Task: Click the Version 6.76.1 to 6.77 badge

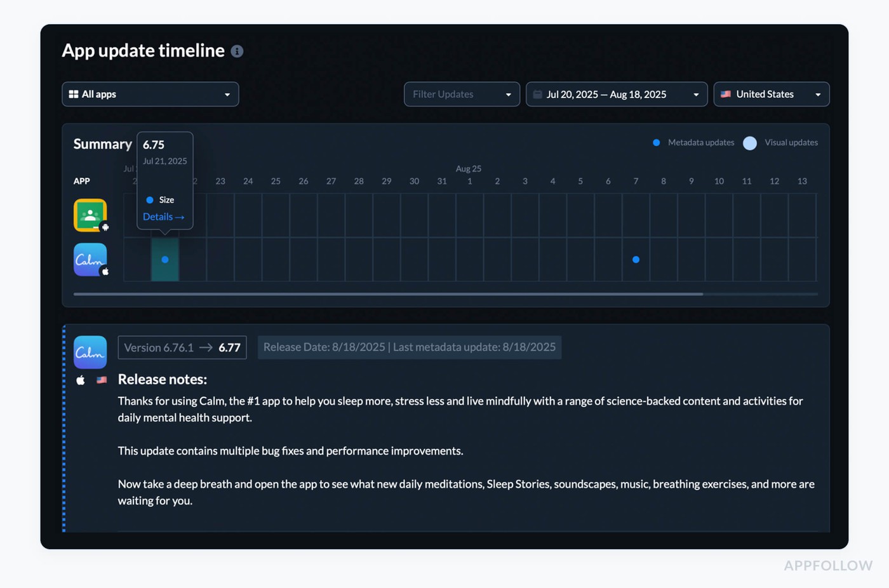Action: pos(182,348)
